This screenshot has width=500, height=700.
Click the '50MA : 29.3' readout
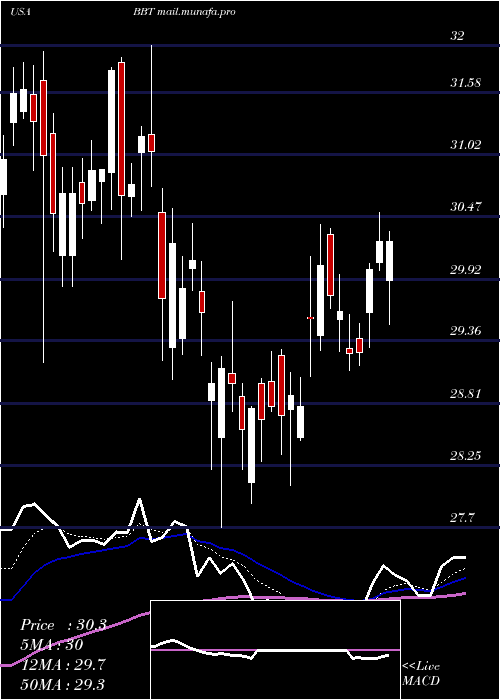[x=62, y=684]
